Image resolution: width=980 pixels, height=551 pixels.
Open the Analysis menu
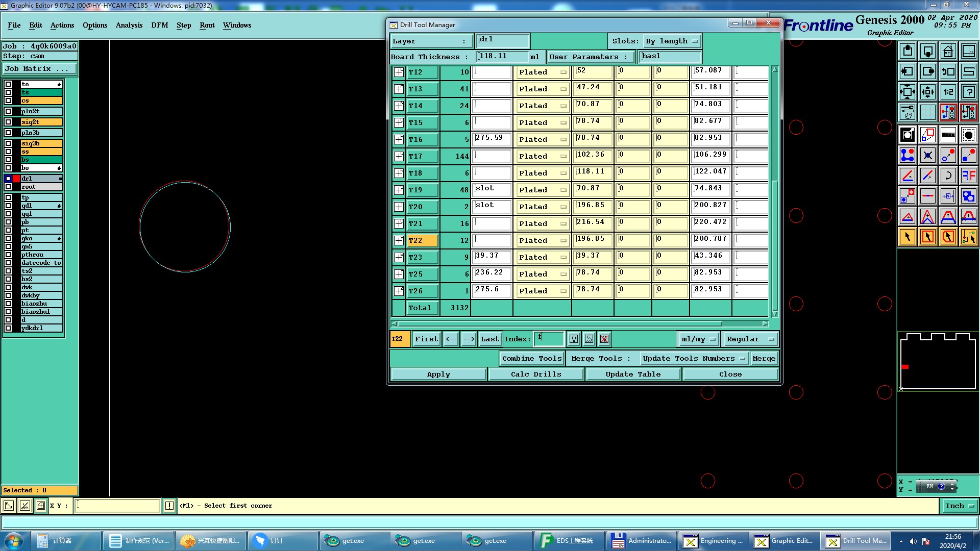tap(129, 25)
